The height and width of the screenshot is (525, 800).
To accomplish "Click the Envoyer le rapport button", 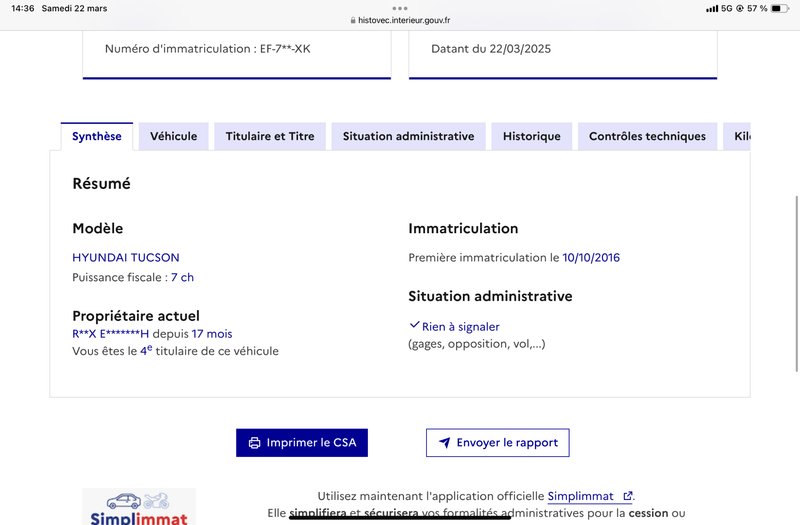I will 497,442.
